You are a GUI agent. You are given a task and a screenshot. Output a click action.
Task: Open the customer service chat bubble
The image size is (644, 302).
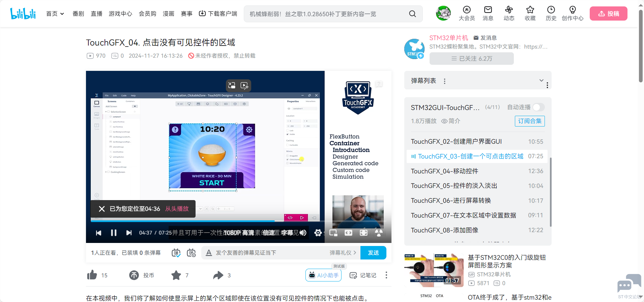point(629,283)
